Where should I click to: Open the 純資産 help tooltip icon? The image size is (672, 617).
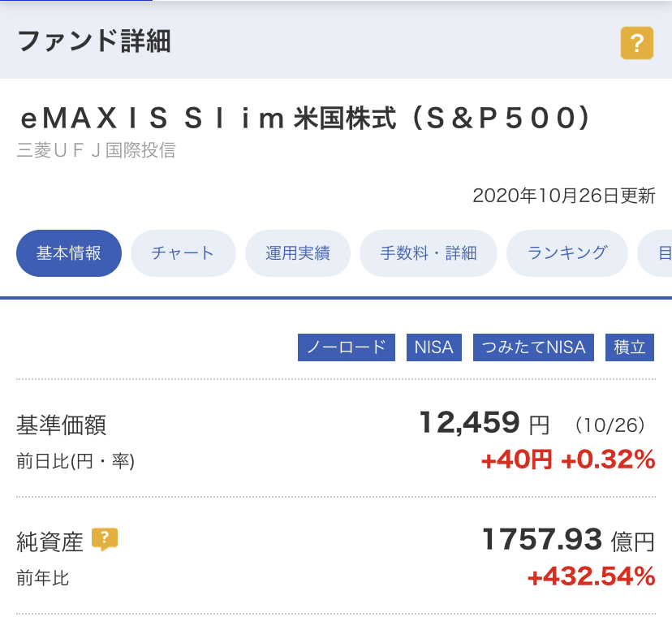coord(105,539)
